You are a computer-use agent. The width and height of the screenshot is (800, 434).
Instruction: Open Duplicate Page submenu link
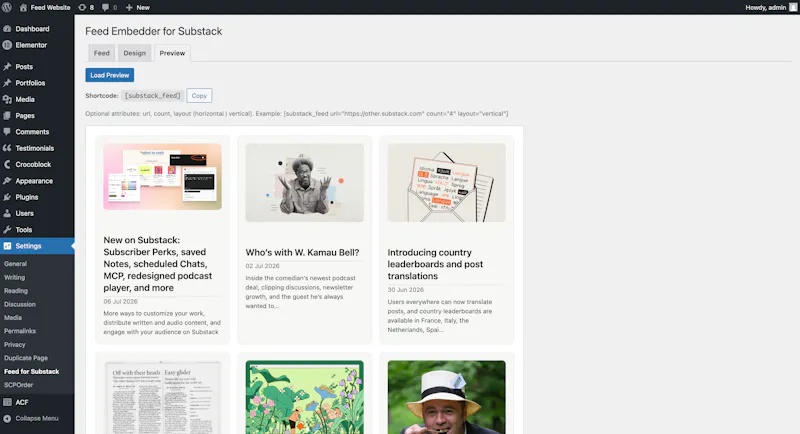click(x=26, y=358)
